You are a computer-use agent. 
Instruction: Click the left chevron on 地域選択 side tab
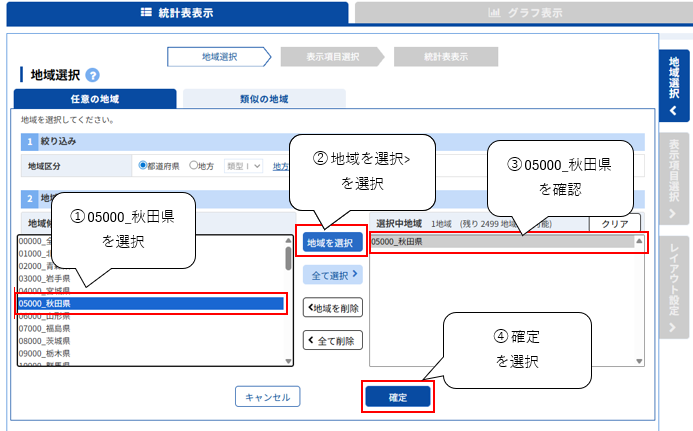[x=673, y=111]
